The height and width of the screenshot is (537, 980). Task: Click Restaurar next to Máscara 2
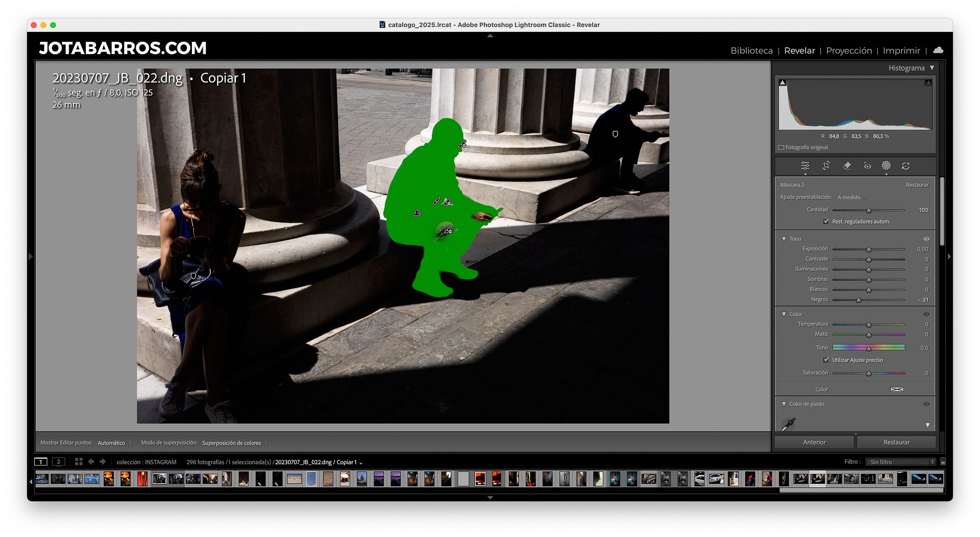pyautogui.click(x=917, y=184)
